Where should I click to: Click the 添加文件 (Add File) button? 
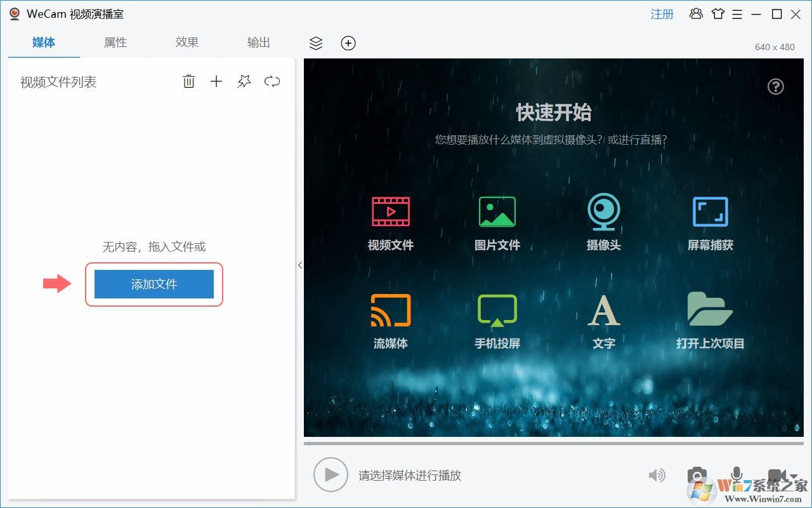click(154, 284)
